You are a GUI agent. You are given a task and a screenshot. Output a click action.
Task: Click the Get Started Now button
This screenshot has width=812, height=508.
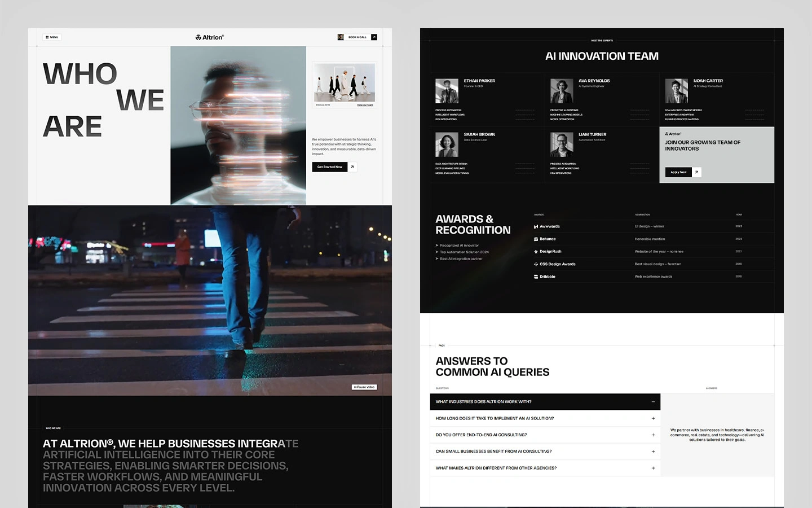[x=330, y=167]
